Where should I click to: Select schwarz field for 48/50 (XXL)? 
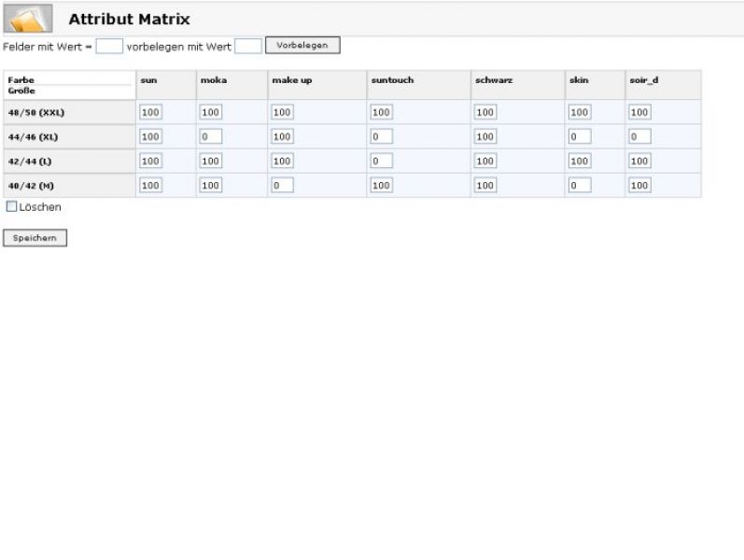point(484,113)
